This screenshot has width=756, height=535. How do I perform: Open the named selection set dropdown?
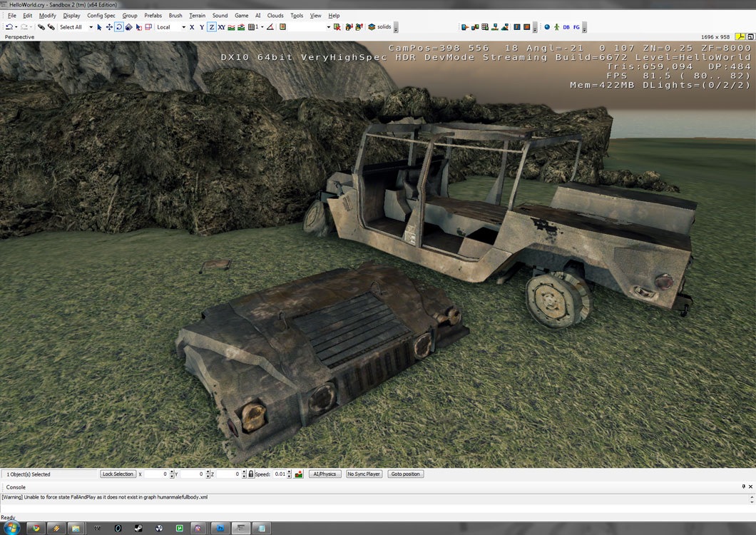328,27
